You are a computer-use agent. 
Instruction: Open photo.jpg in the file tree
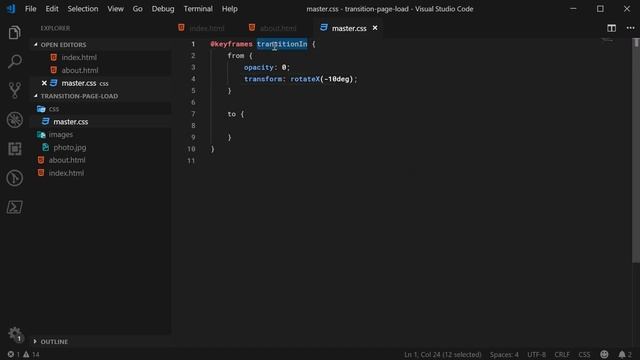click(x=69, y=147)
